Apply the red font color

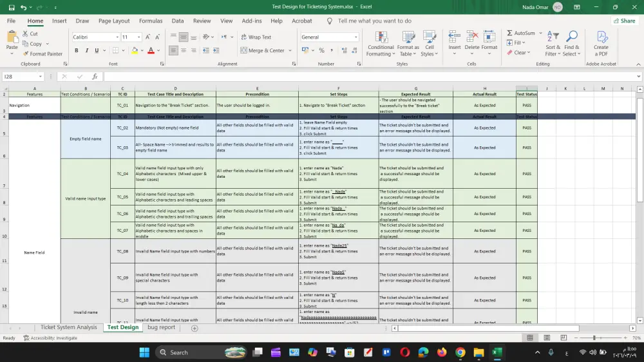click(151, 50)
